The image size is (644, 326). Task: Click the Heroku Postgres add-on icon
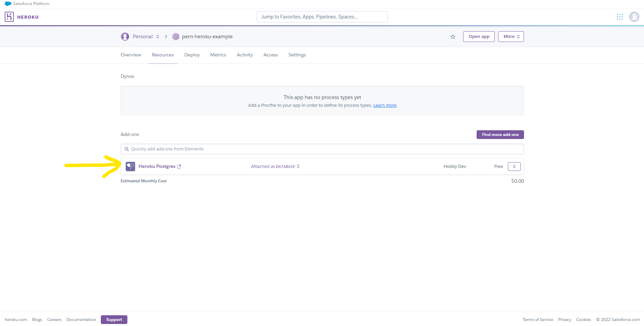[130, 166]
